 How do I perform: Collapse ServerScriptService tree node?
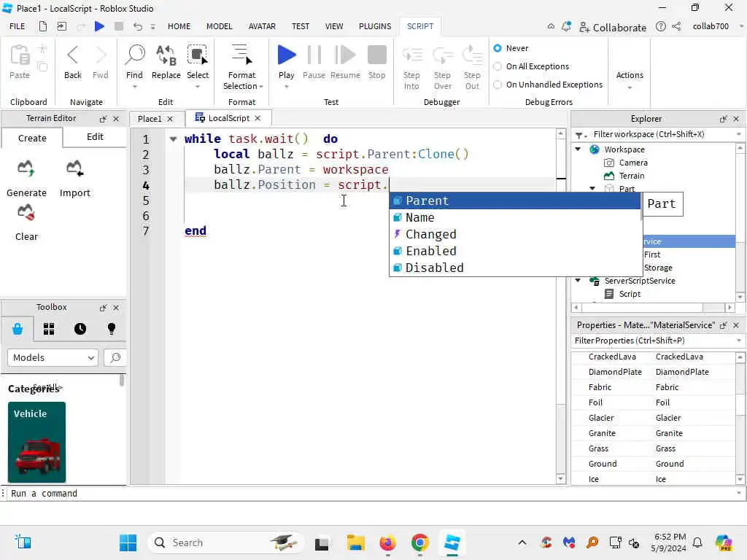pos(578,281)
